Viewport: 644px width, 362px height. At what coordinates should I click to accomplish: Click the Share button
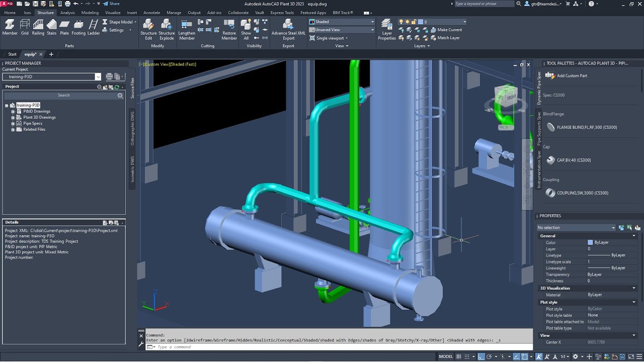click(x=111, y=4)
